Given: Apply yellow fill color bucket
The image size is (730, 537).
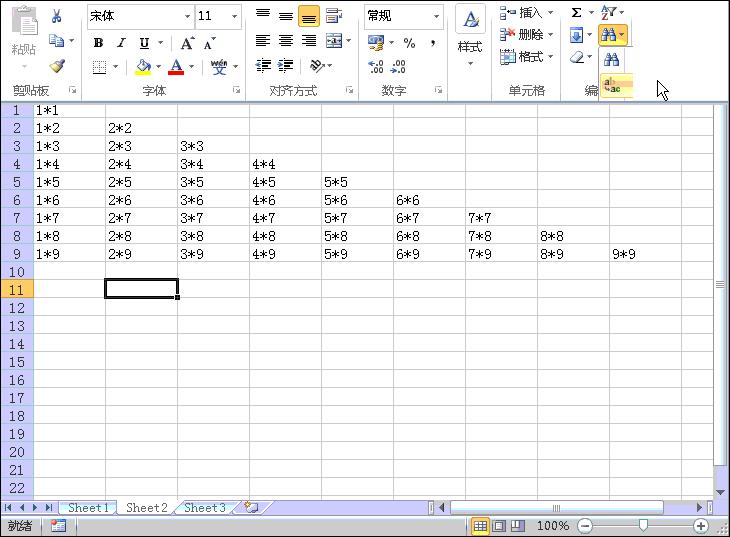Looking at the screenshot, I should [143, 67].
